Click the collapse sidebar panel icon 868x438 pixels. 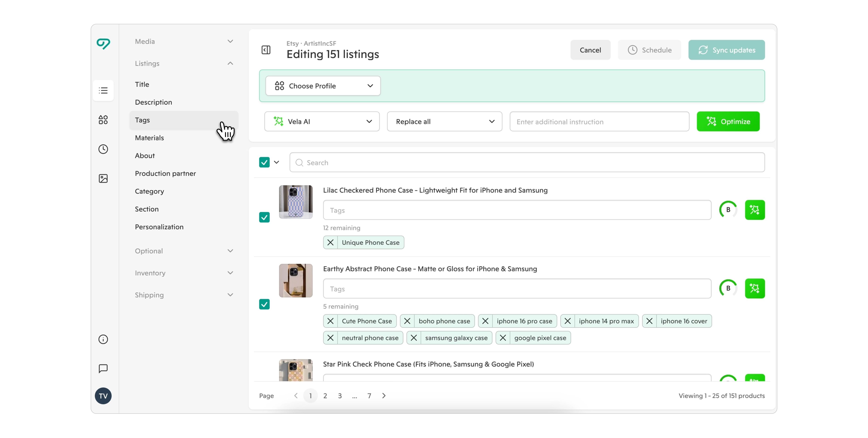tap(266, 50)
